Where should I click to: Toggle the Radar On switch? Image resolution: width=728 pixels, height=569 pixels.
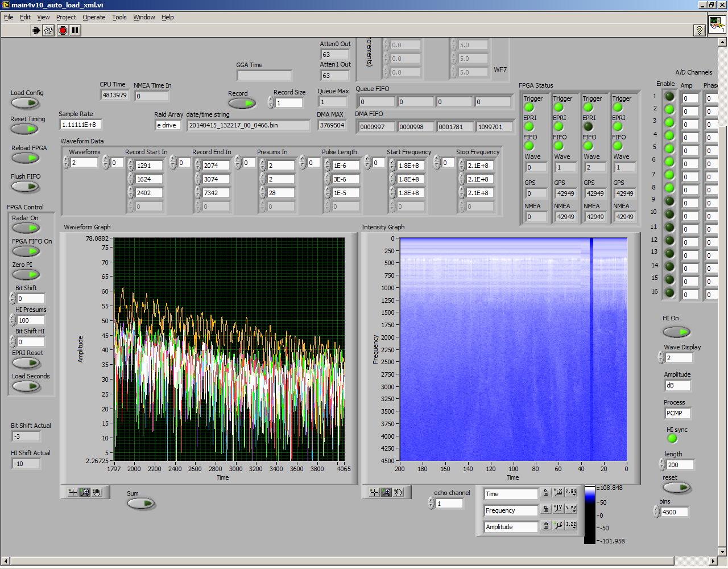(x=26, y=228)
